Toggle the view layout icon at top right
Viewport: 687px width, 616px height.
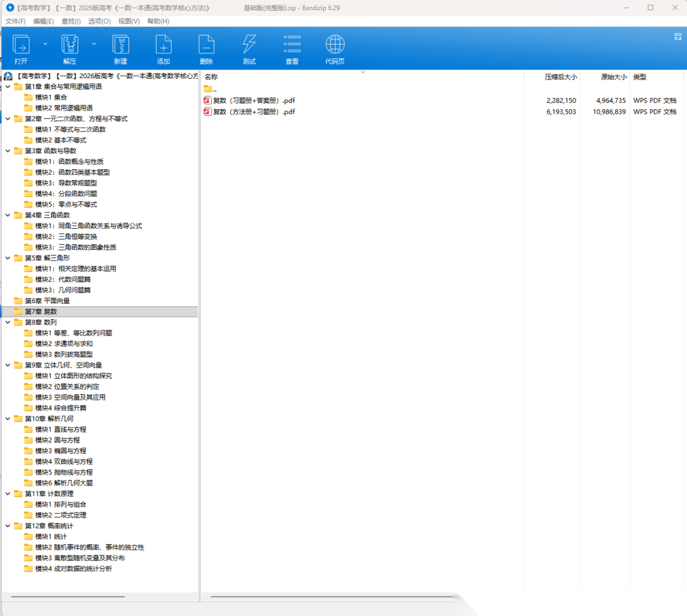click(x=677, y=36)
